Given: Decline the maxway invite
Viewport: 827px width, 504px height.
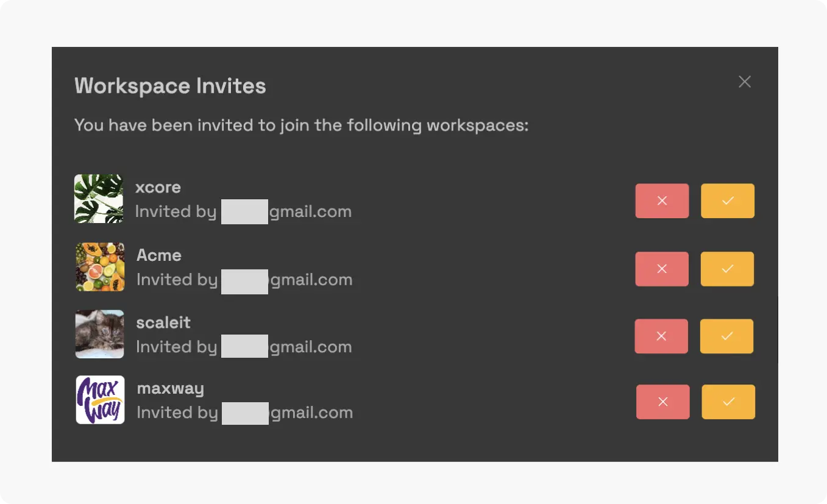Looking at the screenshot, I should 662,402.
